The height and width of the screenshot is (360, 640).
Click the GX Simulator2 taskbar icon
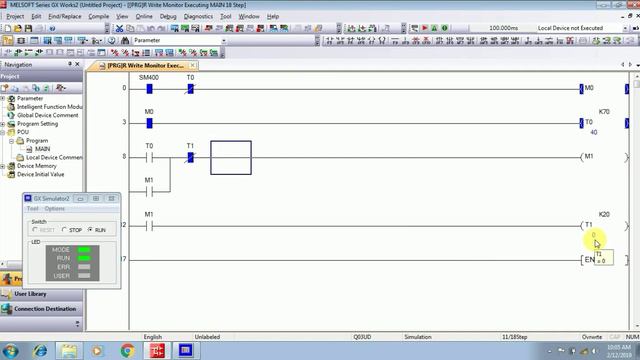click(186, 351)
